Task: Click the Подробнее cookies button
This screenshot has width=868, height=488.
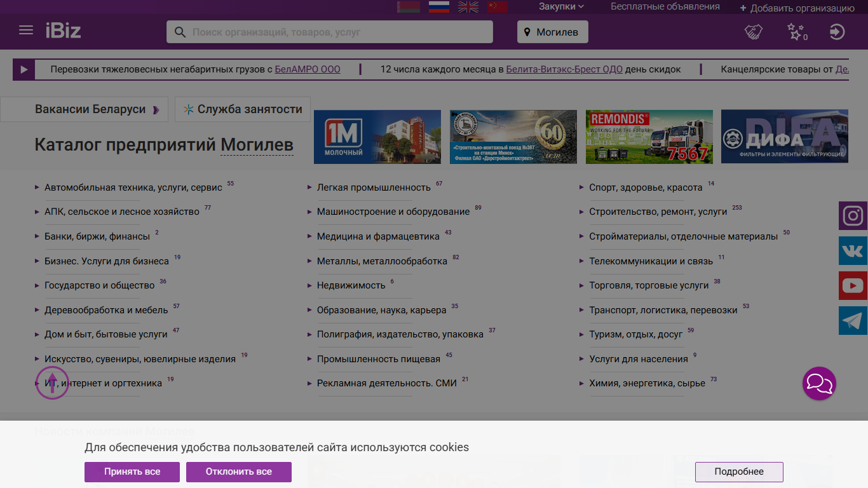Action: [739, 471]
